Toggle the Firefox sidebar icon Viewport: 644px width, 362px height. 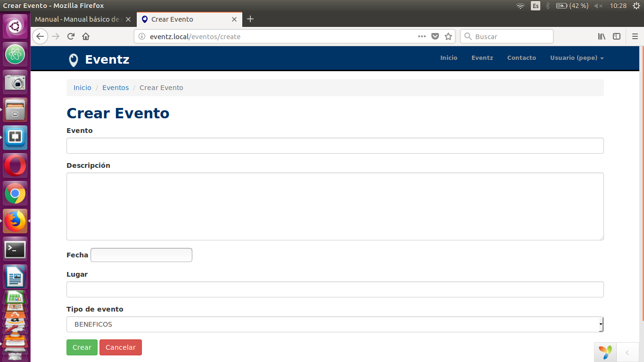(617, 36)
